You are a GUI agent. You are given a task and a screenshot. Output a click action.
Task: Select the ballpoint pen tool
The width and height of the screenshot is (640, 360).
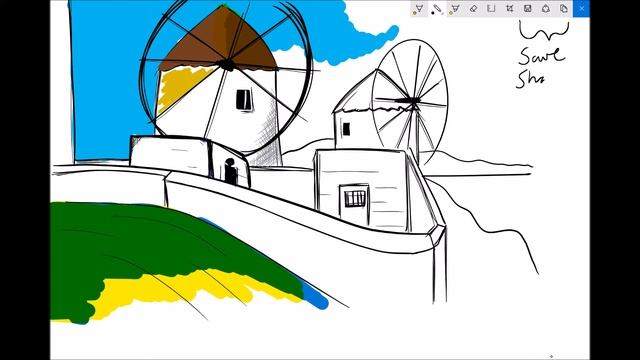point(419,8)
